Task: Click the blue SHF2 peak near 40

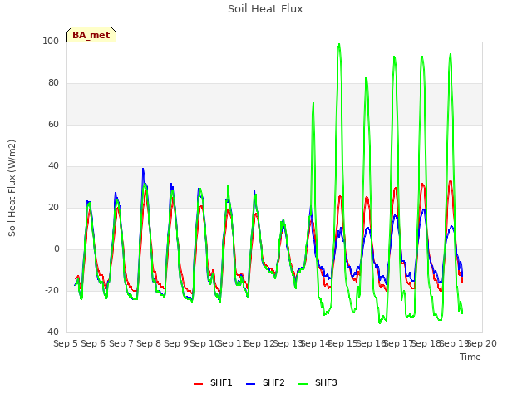Action: pyautogui.click(x=143, y=169)
